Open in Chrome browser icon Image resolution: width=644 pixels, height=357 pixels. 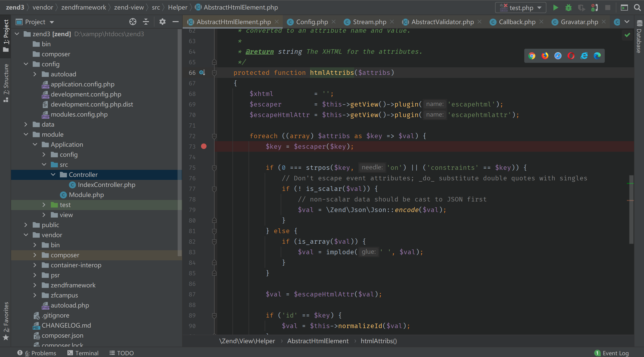click(532, 56)
